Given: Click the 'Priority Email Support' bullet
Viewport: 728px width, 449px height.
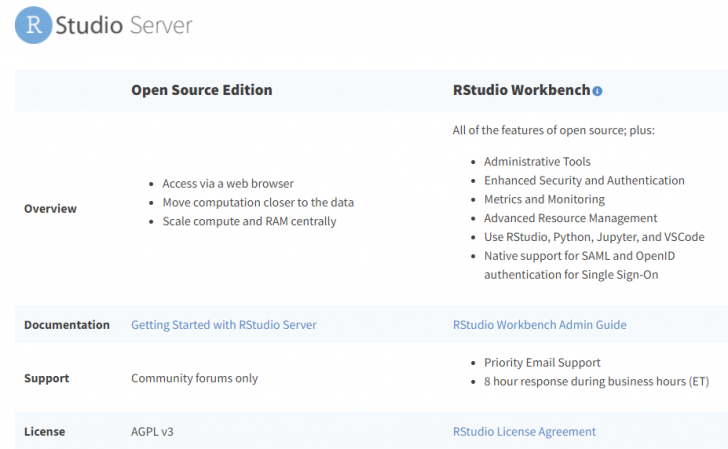Looking at the screenshot, I should [x=542, y=362].
